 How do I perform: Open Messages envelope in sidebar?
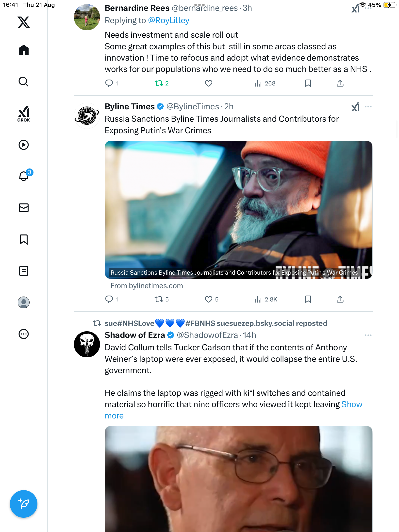[x=24, y=208]
